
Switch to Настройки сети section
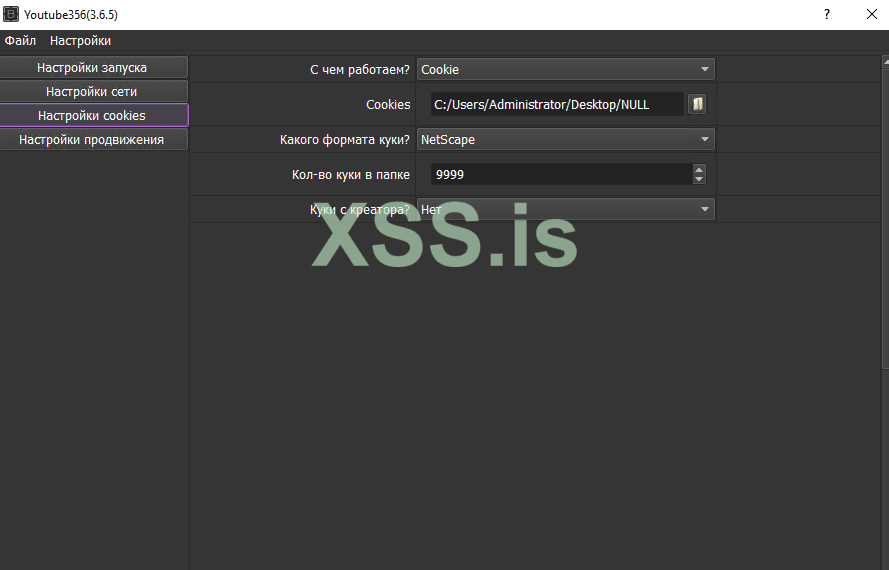pos(94,91)
